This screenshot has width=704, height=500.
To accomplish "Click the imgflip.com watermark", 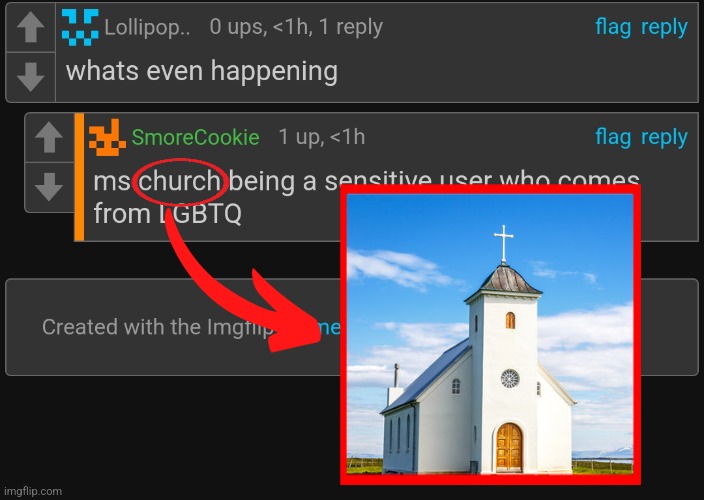I will coord(32,491).
